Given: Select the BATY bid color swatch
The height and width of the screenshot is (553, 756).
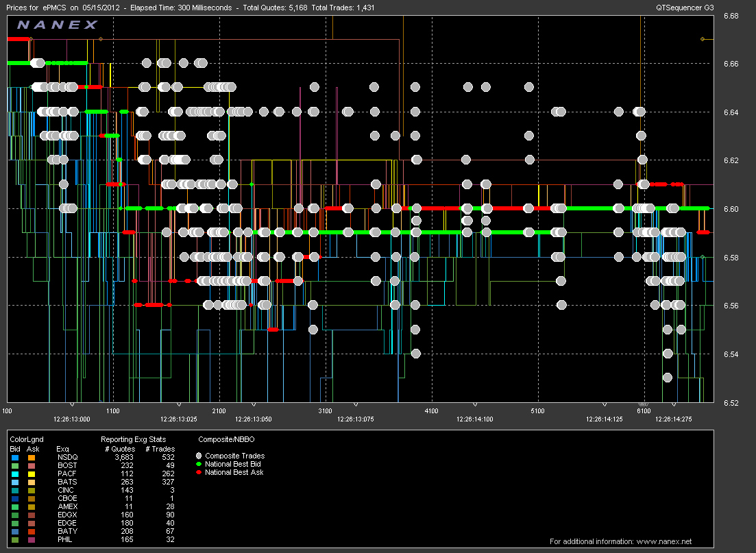Looking at the screenshot, I should coord(15,531).
